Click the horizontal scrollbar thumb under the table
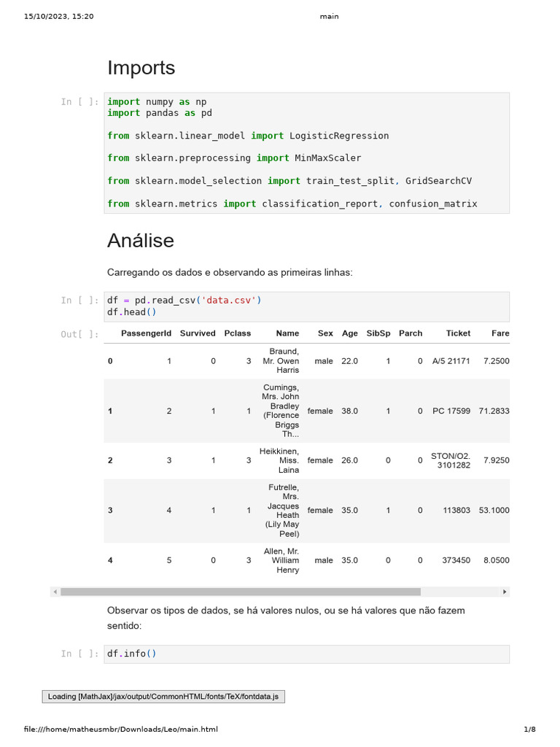The image size is (560, 747). (241, 592)
